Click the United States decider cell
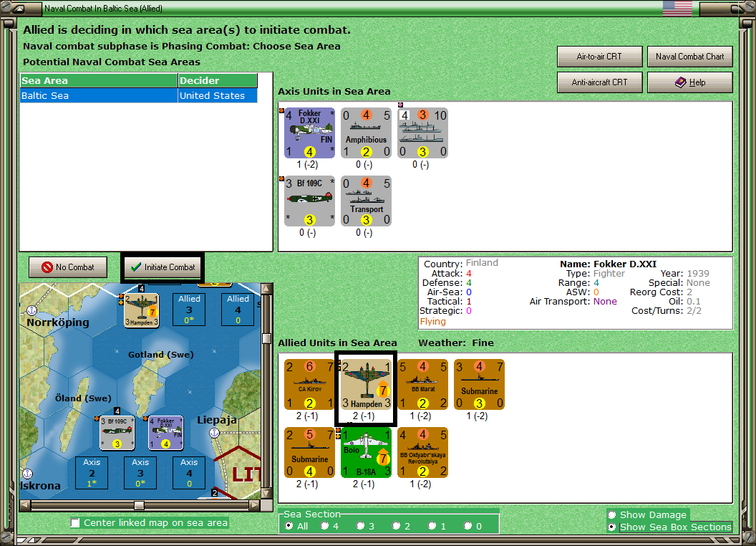The width and height of the screenshot is (756, 546). pos(218,95)
